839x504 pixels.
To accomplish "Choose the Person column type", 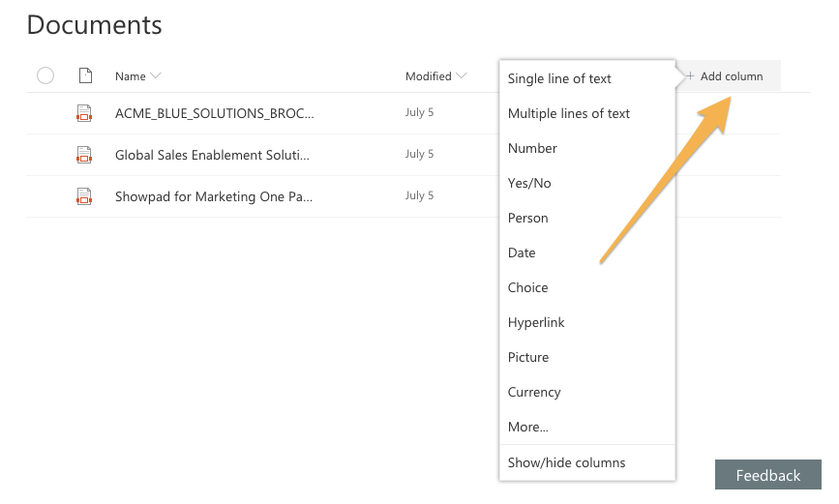I will [x=527, y=218].
